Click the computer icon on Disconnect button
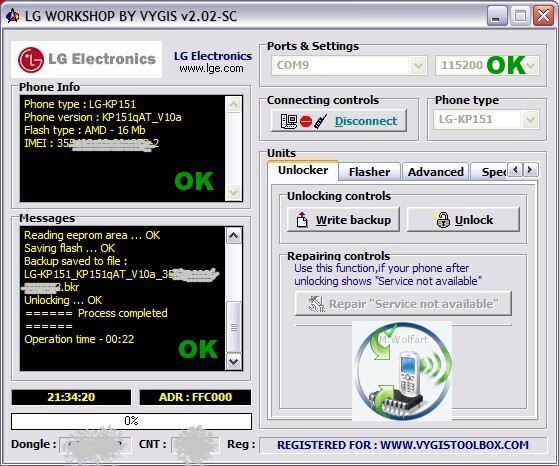Viewport: 559px width, 466px height. [289, 121]
